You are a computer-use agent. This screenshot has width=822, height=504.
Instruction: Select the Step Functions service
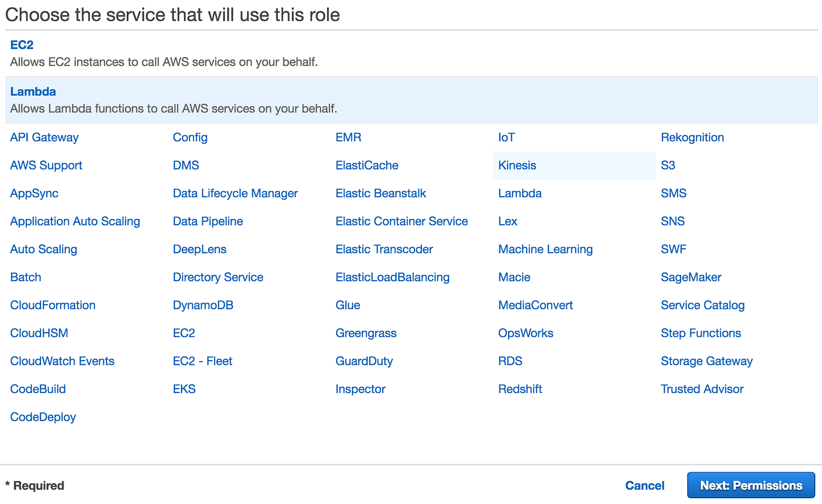click(701, 333)
